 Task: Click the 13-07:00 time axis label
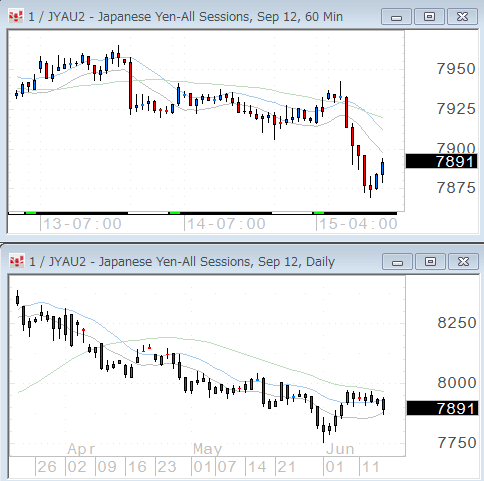(x=82, y=224)
